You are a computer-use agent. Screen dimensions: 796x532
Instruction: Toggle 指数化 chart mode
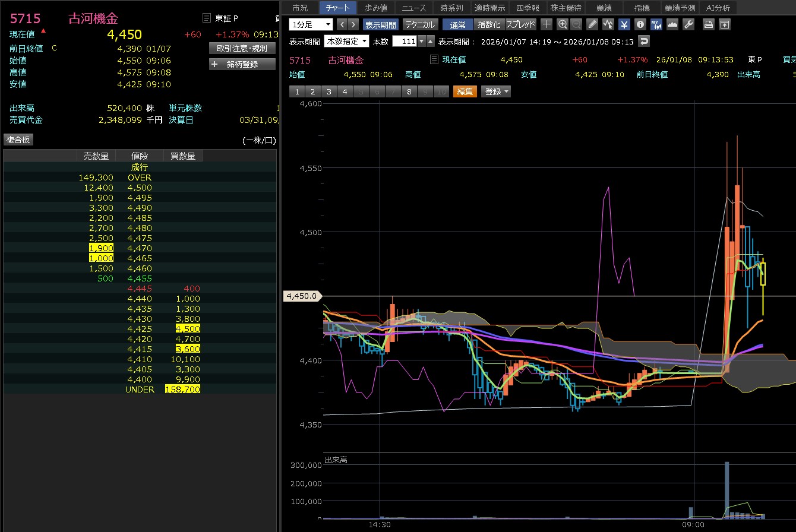tap(489, 24)
